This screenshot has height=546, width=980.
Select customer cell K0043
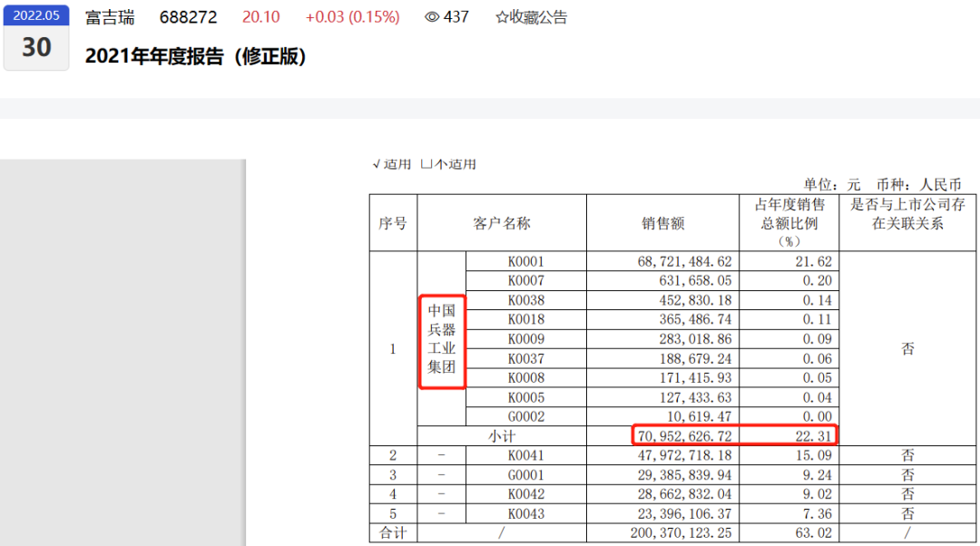tap(525, 513)
